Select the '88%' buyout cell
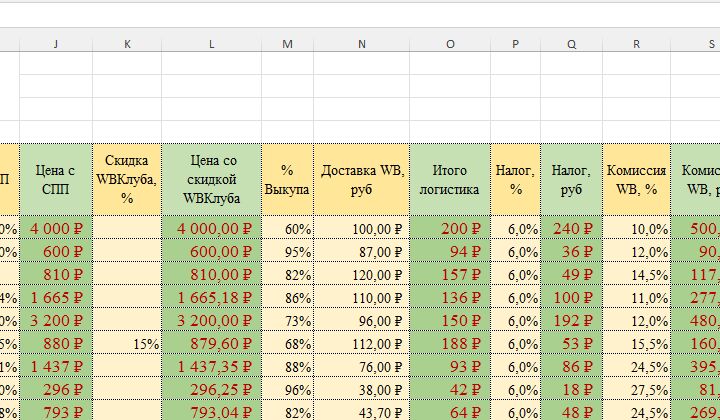Viewport: 720px width, 420px height. pos(287,366)
